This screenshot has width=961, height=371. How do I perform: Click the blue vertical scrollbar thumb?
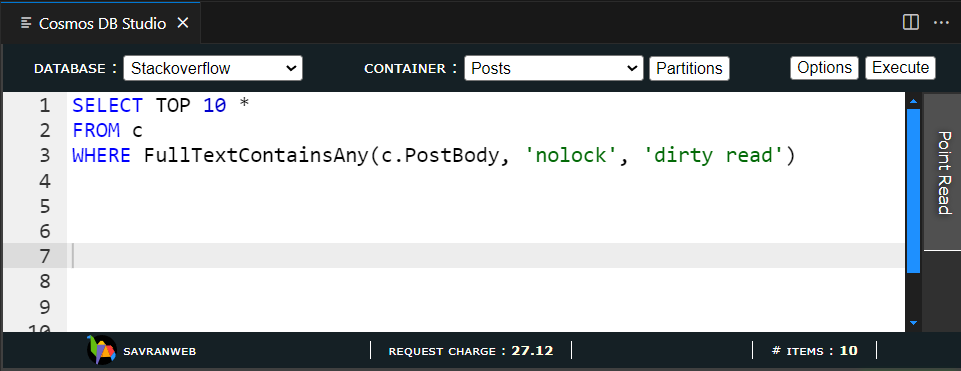(913, 191)
